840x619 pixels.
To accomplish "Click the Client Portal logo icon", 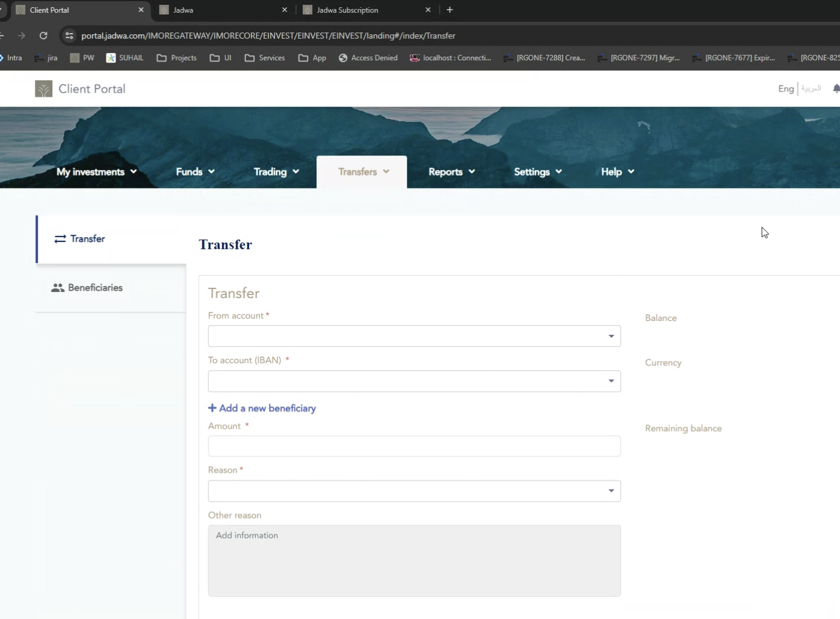I will [x=43, y=89].
